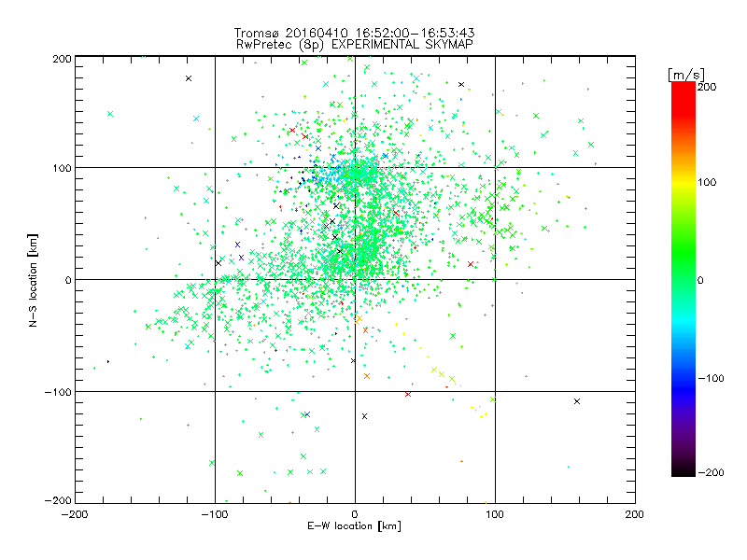Click the center origin where the zero gridlines cross
Image resolution: width=747 pixels, height=560 pixels.
355,279
